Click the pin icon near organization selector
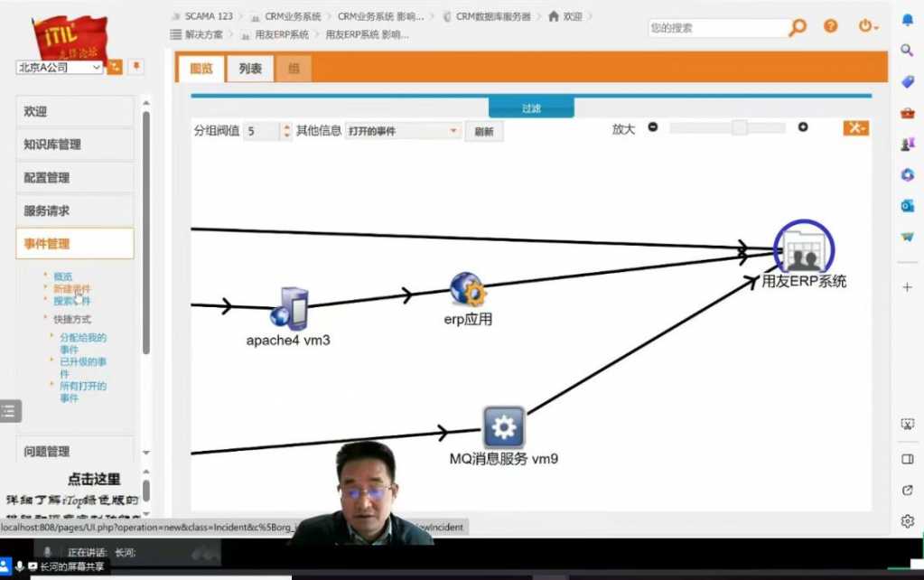 (136, 66)
